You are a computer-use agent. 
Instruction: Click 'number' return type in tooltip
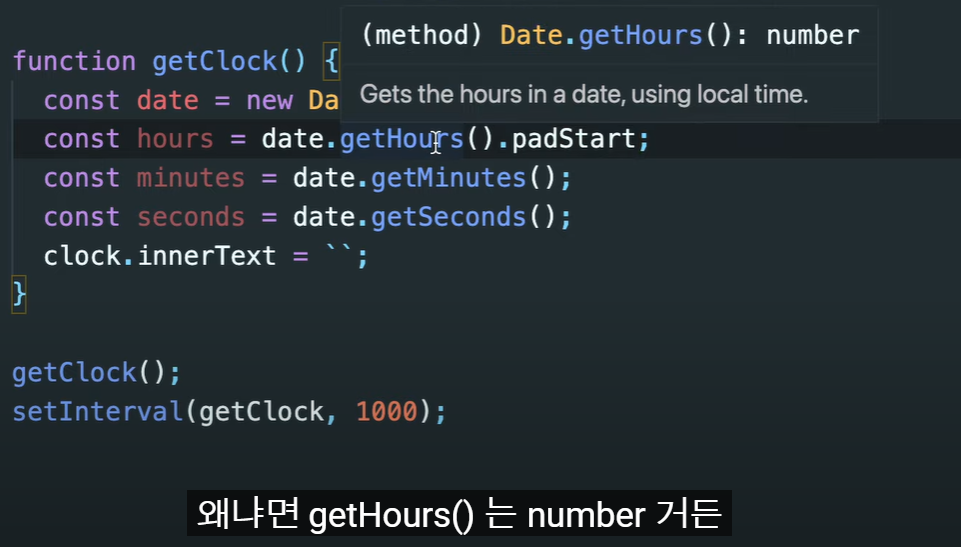tap(813, 36)
